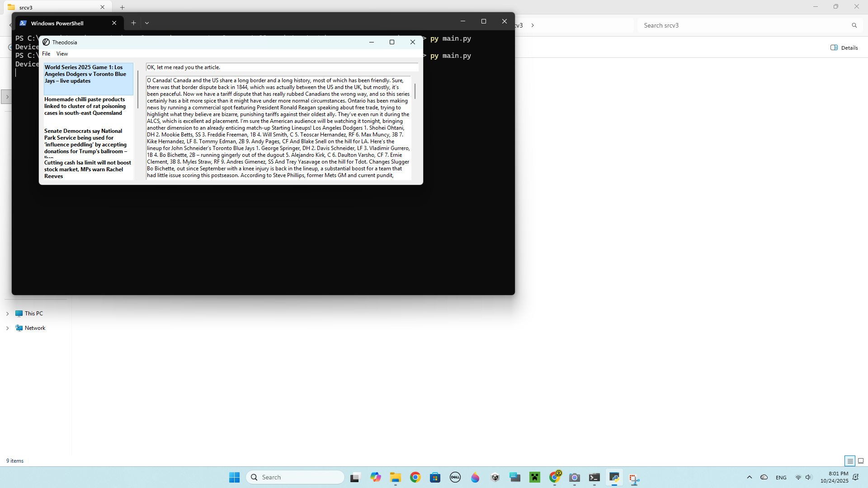
Task: Open the Snipping Tool from the taskbar
Action: click(634, 477)
